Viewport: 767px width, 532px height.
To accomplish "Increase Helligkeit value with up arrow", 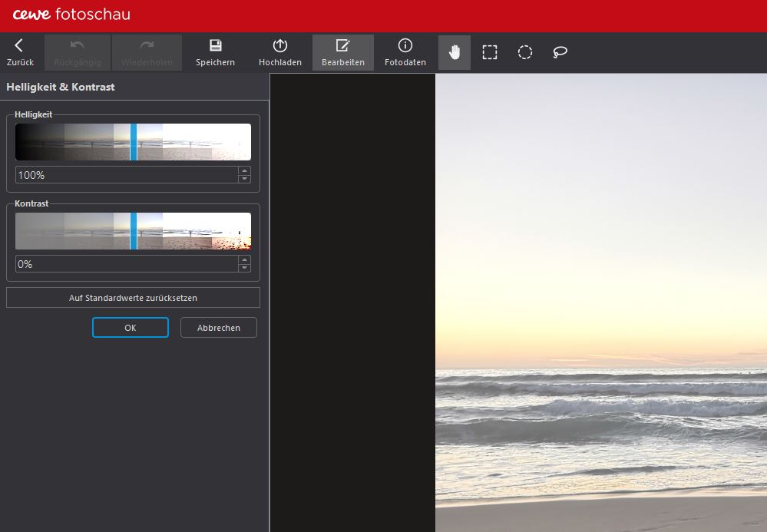I will [x=245, y=170].
